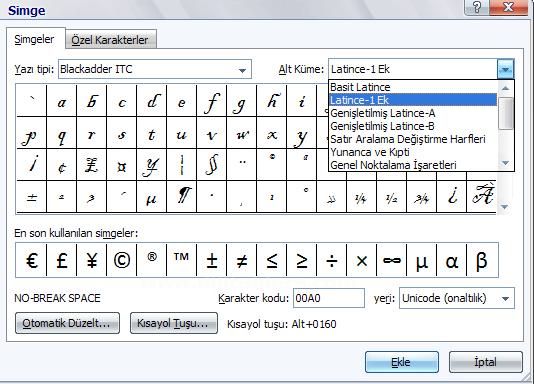
Task: Open the Kısayol Tuşu... dialog button
Action: coord(173,323)
